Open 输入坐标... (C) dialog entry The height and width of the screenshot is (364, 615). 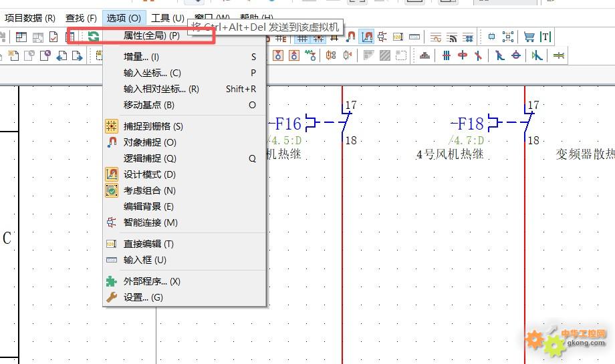152,73
